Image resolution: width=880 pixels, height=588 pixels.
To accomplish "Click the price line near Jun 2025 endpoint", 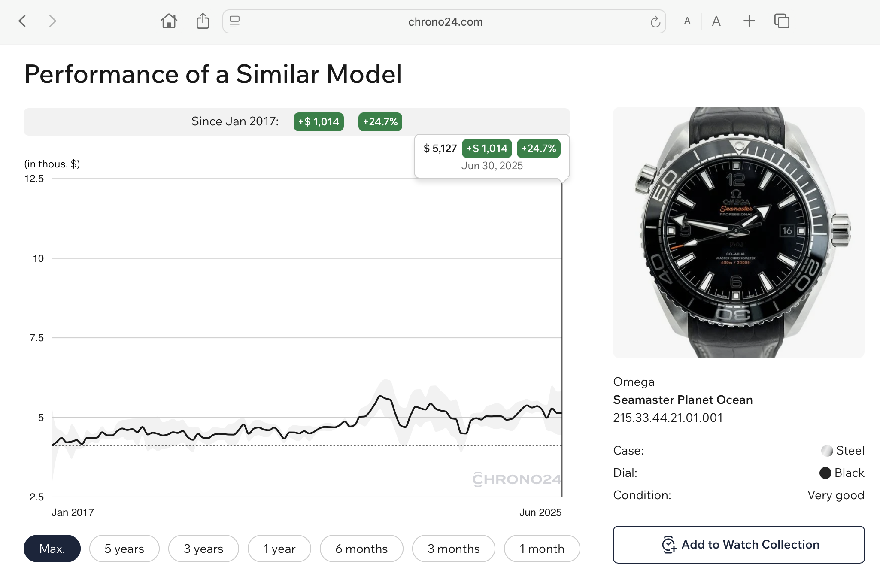I will 562,413.
